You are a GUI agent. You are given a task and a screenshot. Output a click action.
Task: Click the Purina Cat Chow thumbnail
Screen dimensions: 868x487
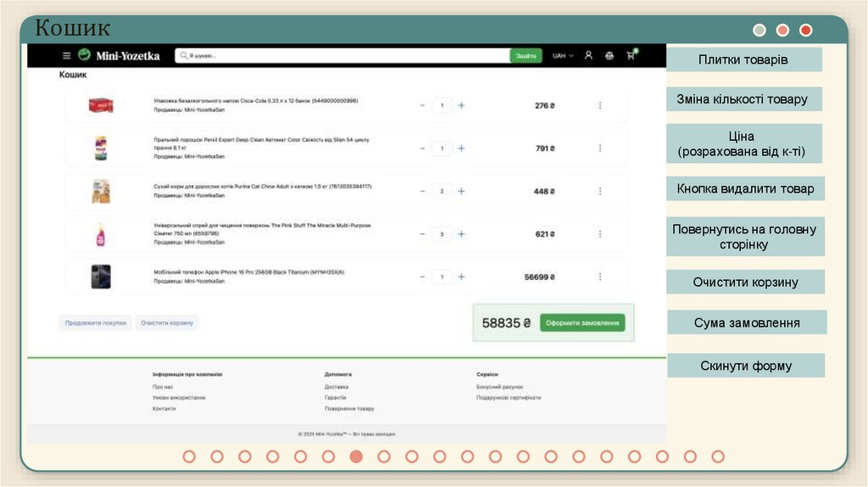pos(101,191)
